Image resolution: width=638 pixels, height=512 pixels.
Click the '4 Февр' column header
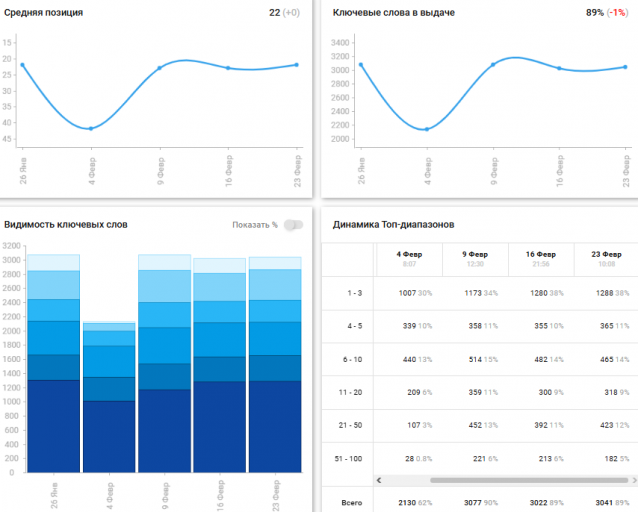click(x=409, y=259)
